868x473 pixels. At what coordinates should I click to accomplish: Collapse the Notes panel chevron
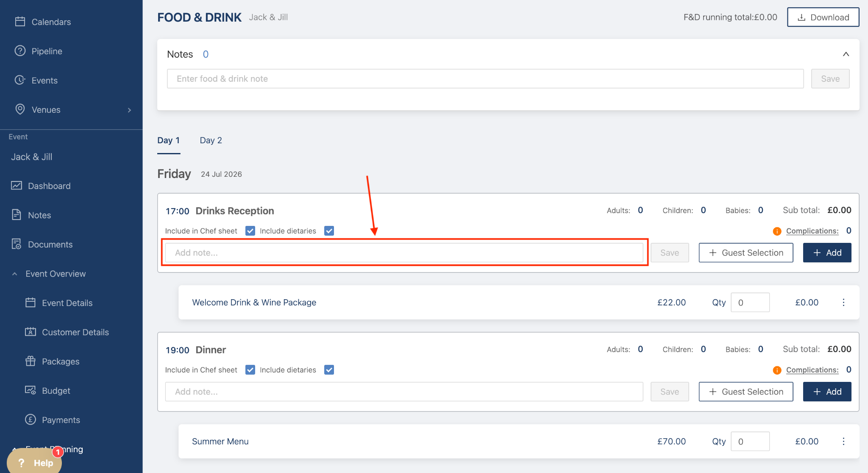click(846, 54)
